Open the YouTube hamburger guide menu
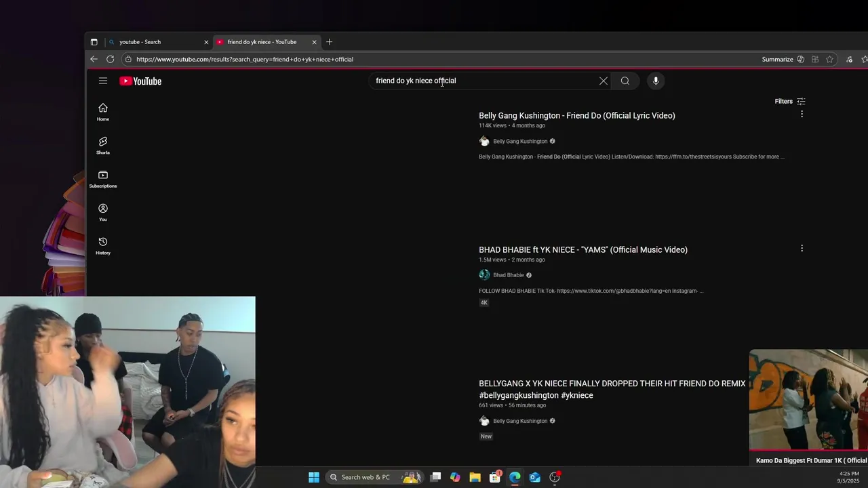868x488 pixels. (x=103, y=81)
